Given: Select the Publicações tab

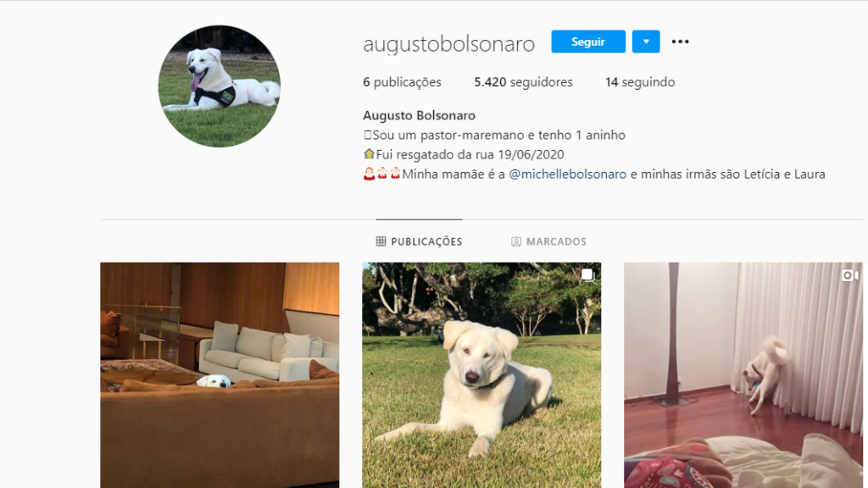Looking at the screenshot, I should tap(419, 241).
